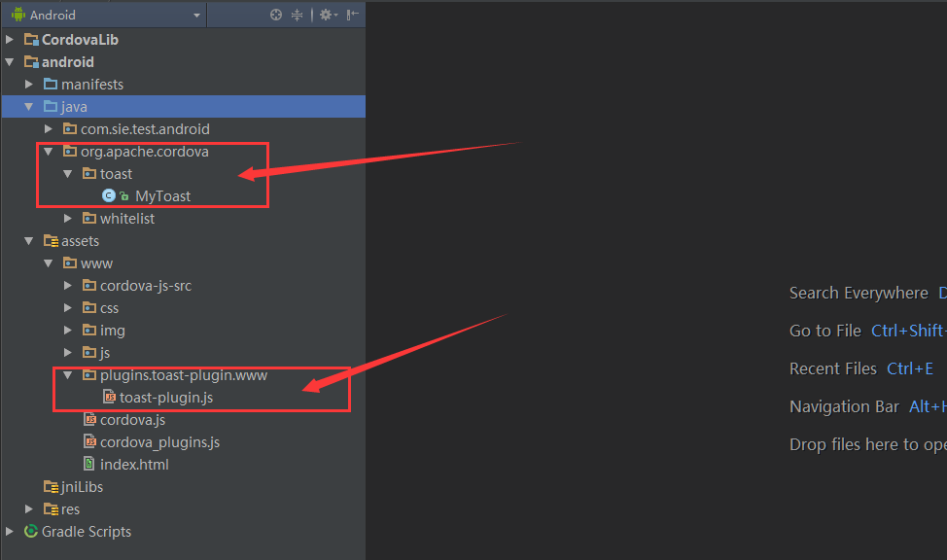Click the res folder icon

[51, 509]
